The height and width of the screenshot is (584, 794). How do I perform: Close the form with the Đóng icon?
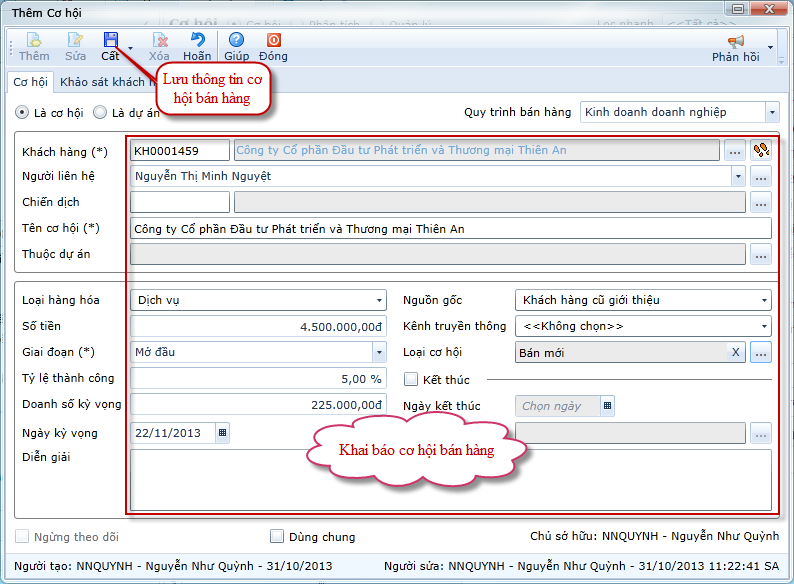(273, 41)
